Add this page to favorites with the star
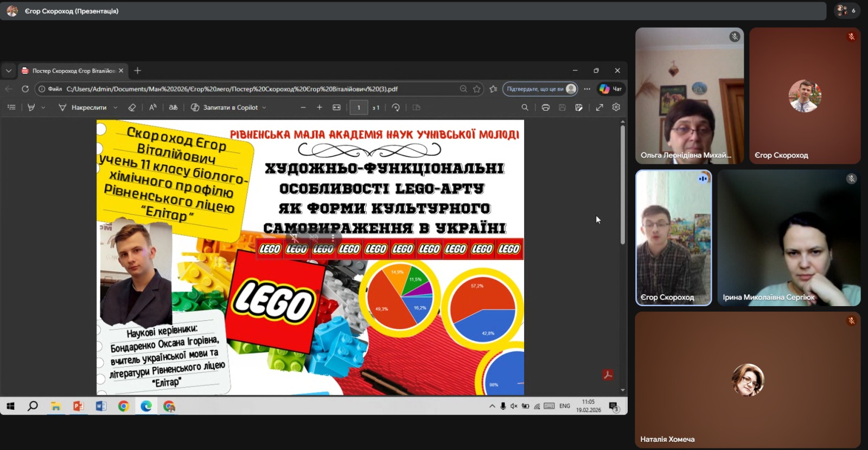The image size is (868, 450). (x=477, y=89)
